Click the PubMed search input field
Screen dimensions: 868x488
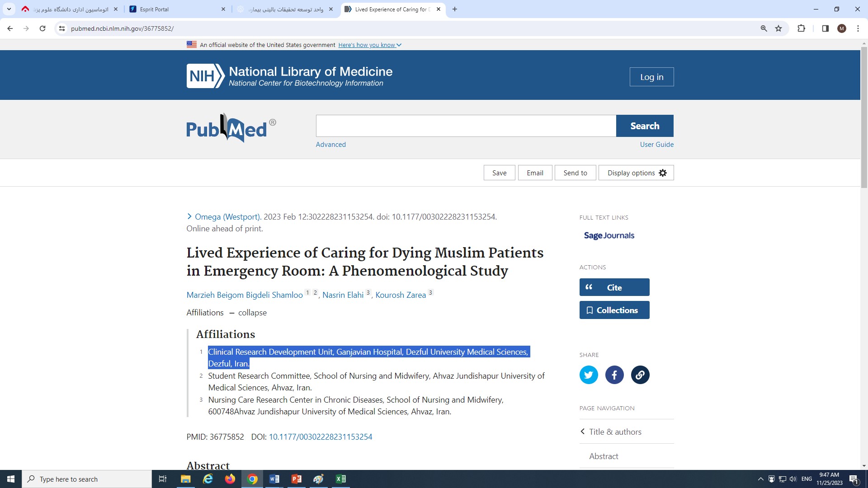pyautogui.click(x=466, y=126)
